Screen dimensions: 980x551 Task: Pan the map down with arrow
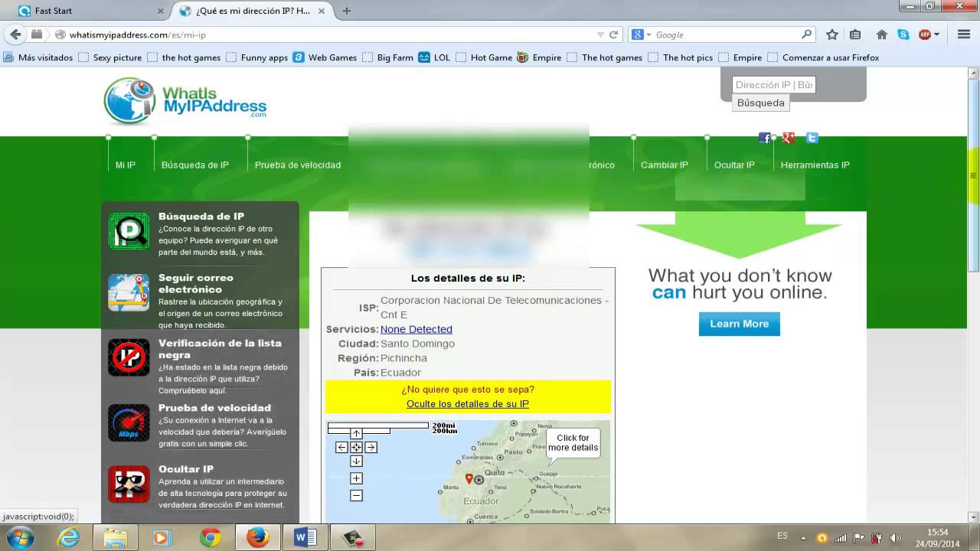pyautogui.click(x=356, y=461)
